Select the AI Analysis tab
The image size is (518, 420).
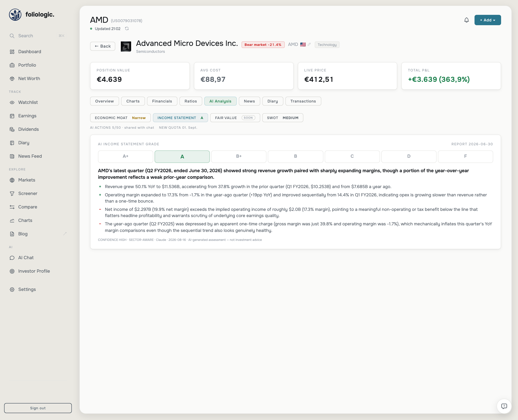tap(220, 101)
